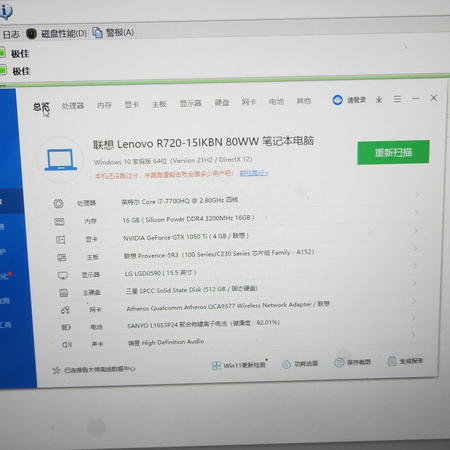Click the 生成报告 generate report icon

point(392,361)
